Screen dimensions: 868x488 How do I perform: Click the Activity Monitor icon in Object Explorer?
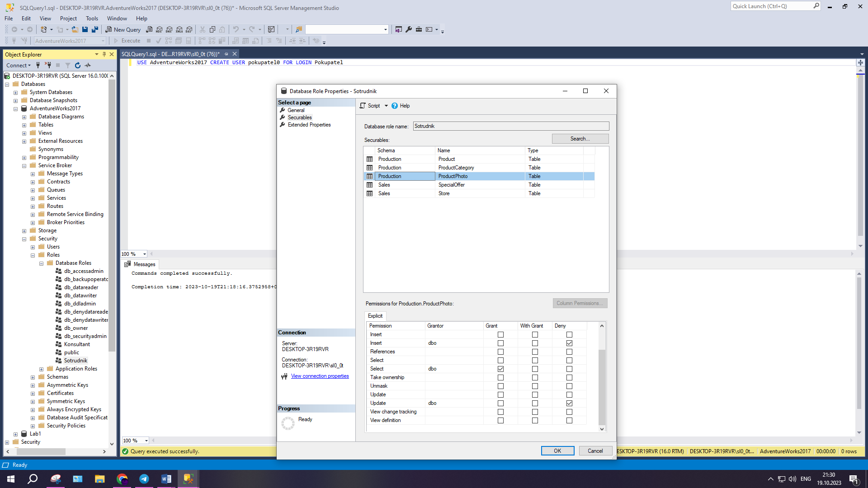[x=88, y=65]
